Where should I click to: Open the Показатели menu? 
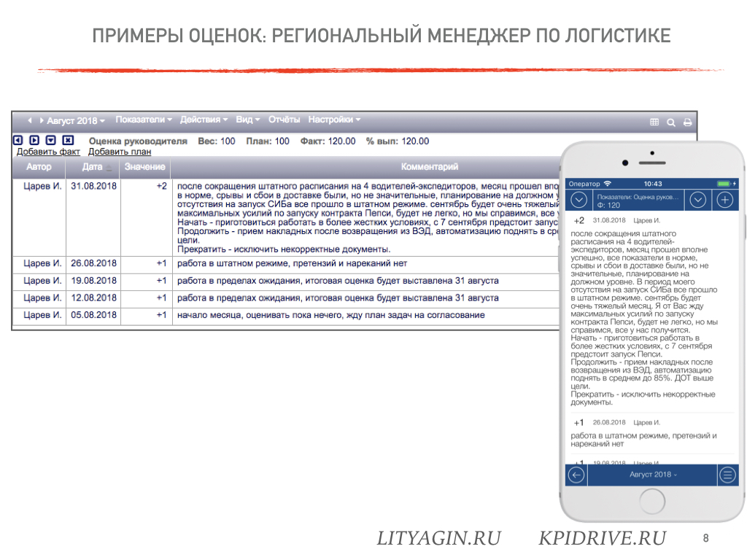coord(144,120)
